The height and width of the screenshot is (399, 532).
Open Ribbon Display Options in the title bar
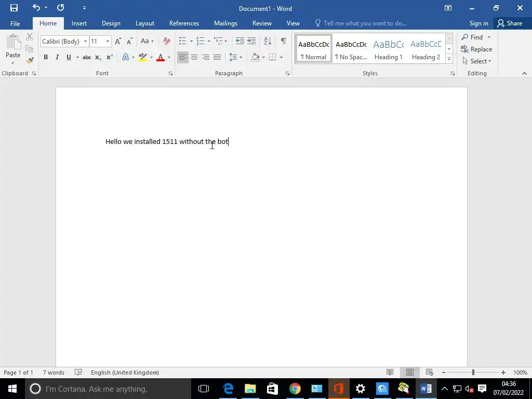point(448,8)
